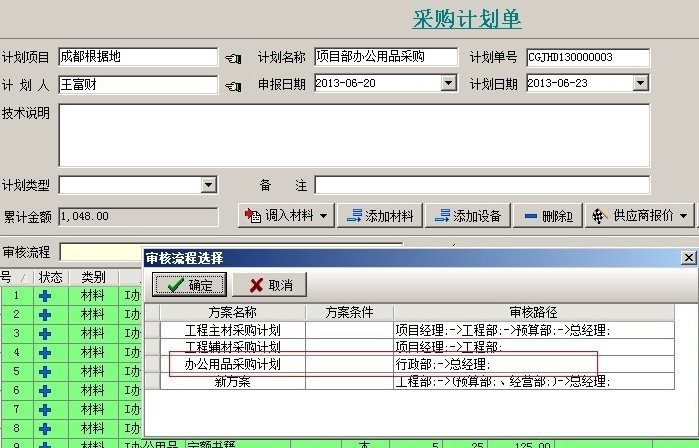Click the 添加设备 toolbar button
Image resolution: width=699 pixels, height=448 pixels.
(x=467, y=216)
